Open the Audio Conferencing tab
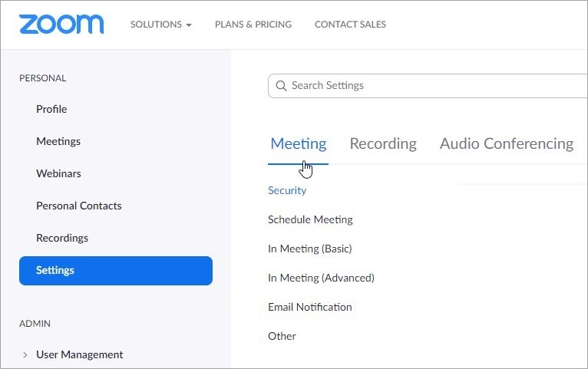The height and width of the screenshot is (369, 588). tap(507, 144)
